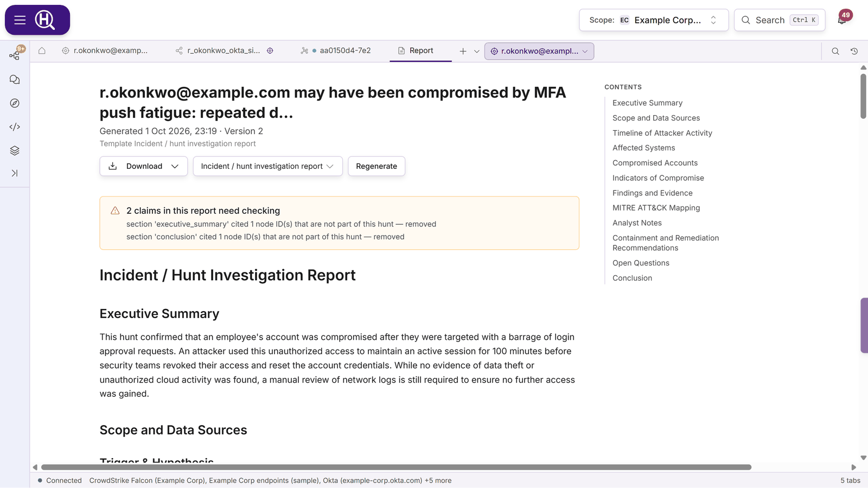Screen dimensions: 868x488
Task: Open the history clock icon
Action: (x=854, y=51)
